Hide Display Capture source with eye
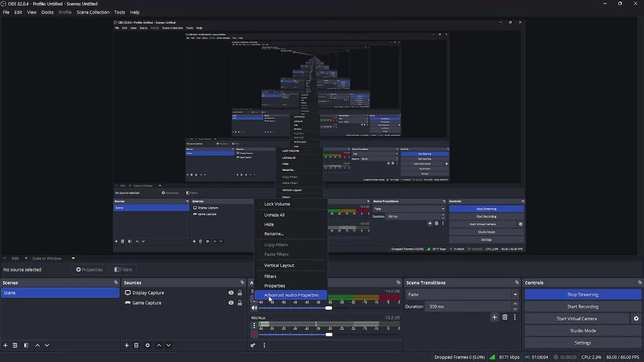This screenshot has height=362, width=644. (x=231, y=293)
